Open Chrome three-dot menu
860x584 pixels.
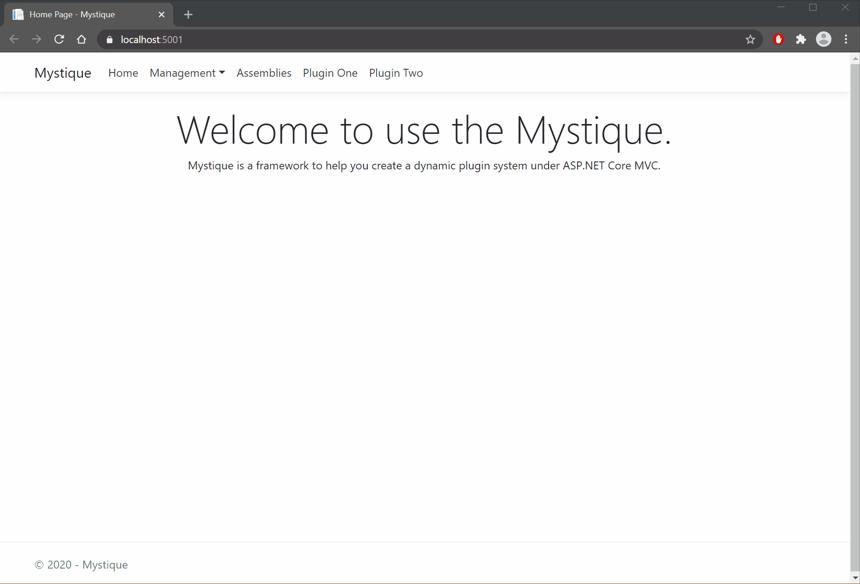(846, 39)
